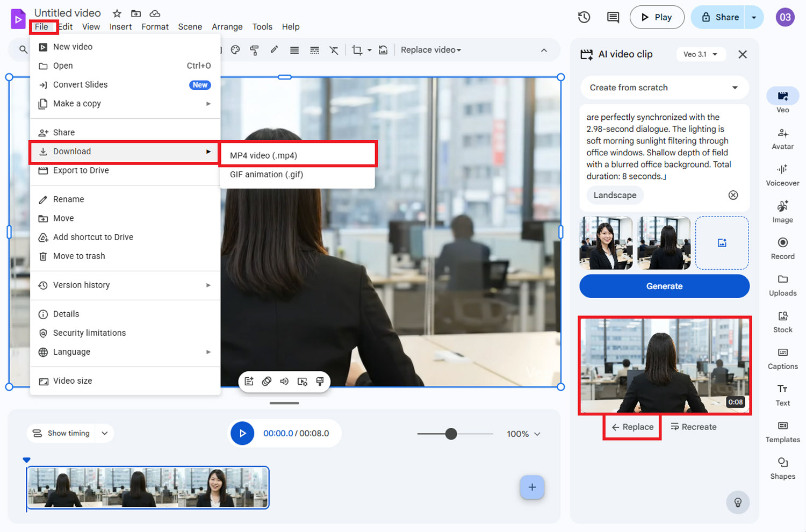Viewport: 806px width, 532px height.
Task: Open the Create from scratch dropdown
Action: (x=664, y=88)
